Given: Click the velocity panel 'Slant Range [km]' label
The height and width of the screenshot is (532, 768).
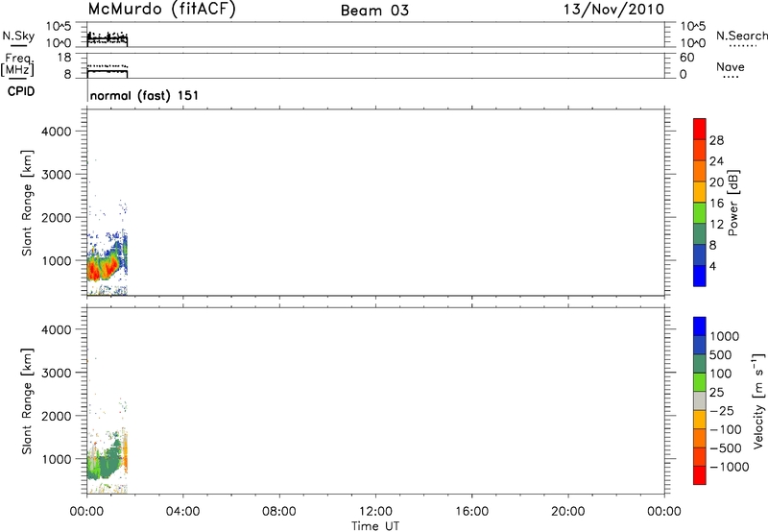Looking at the screenshot, I should tap(27, 401).
